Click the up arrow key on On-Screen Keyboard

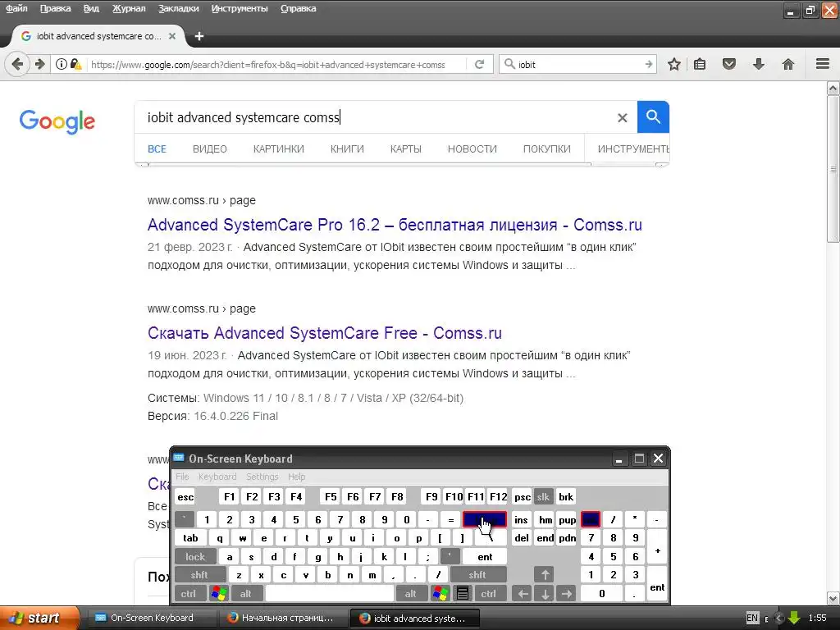pos(545,575)
